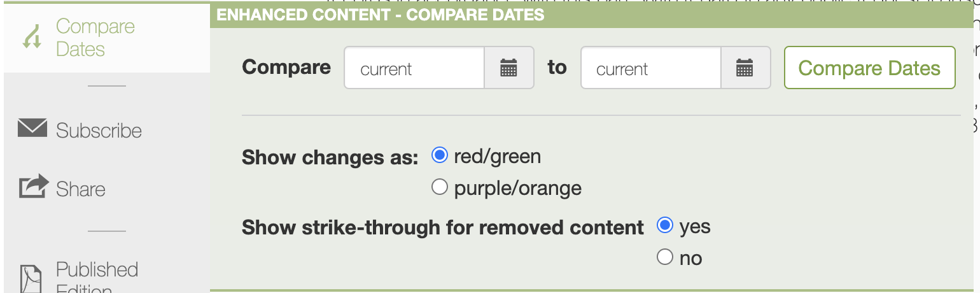Click the purple/orange option label

click(518, 189)
